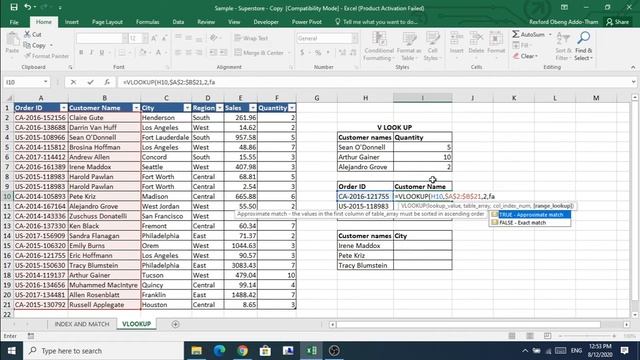Open the Power Pivot tab
This screenshot has width=640, height=360.
point(307,22)
